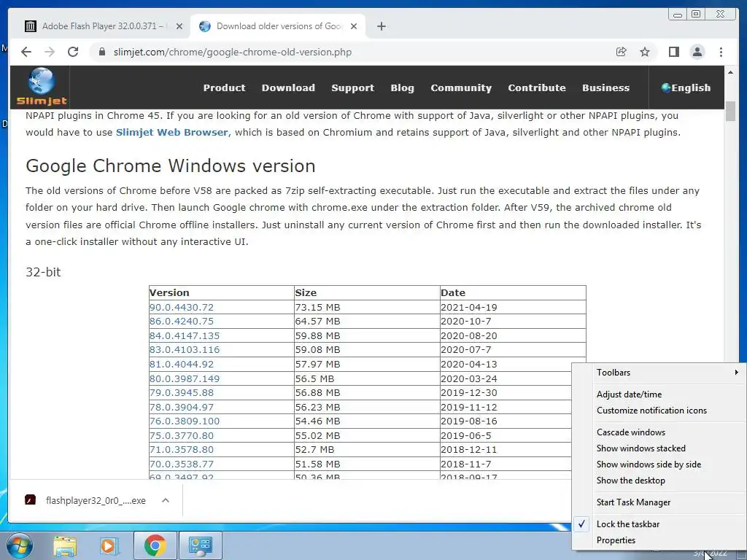The width and height of the screenshot is (747, 560).
Task: Click the 2021-04-19 date cell
Action: click(513, 307)
